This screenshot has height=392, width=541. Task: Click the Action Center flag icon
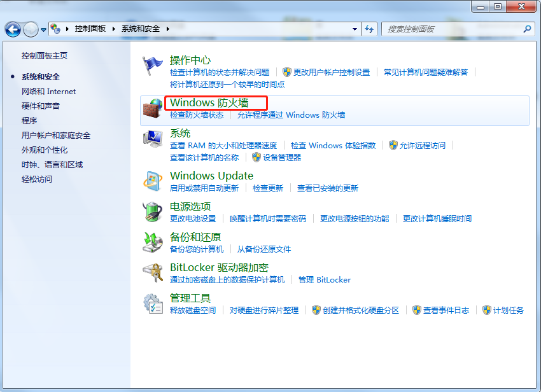click(153, 66)
